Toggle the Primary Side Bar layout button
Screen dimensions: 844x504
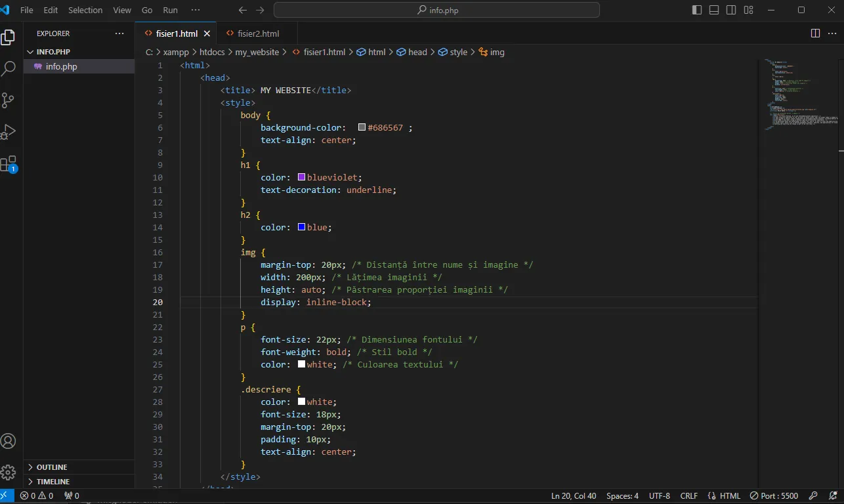point(697,10)
